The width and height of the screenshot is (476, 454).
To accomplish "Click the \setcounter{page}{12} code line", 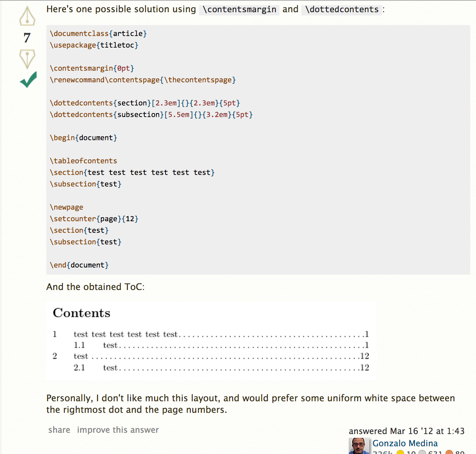I will pyautogui.click(x=94, y=219).
